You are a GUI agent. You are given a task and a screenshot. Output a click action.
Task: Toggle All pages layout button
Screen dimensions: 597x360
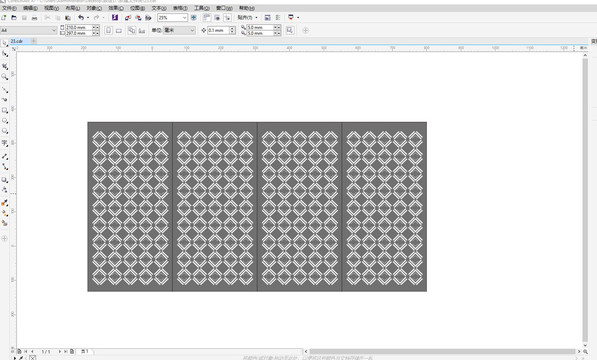pyautogui.click(x=132, y=30)
